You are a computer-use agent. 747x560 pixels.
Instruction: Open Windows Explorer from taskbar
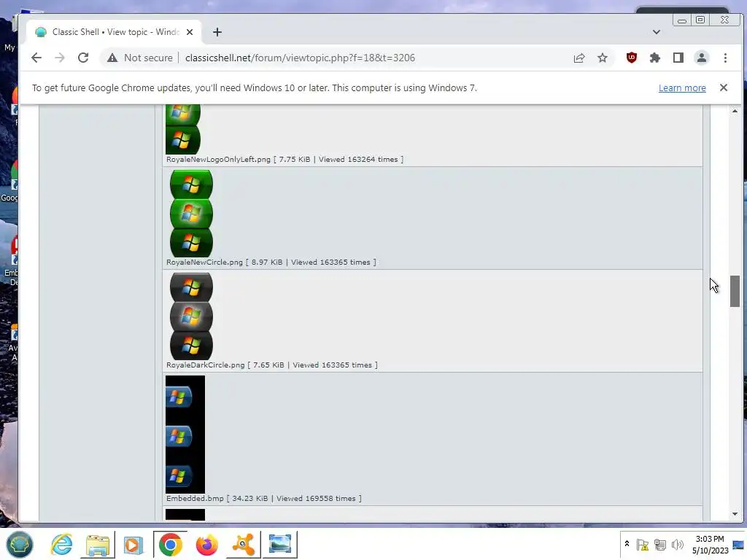(98, 544)
